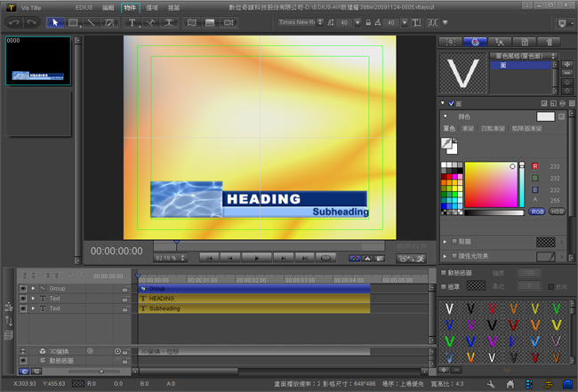Expand the Group layer in timeline
This screenshot has width=578, height=392.
click(33, 289)
